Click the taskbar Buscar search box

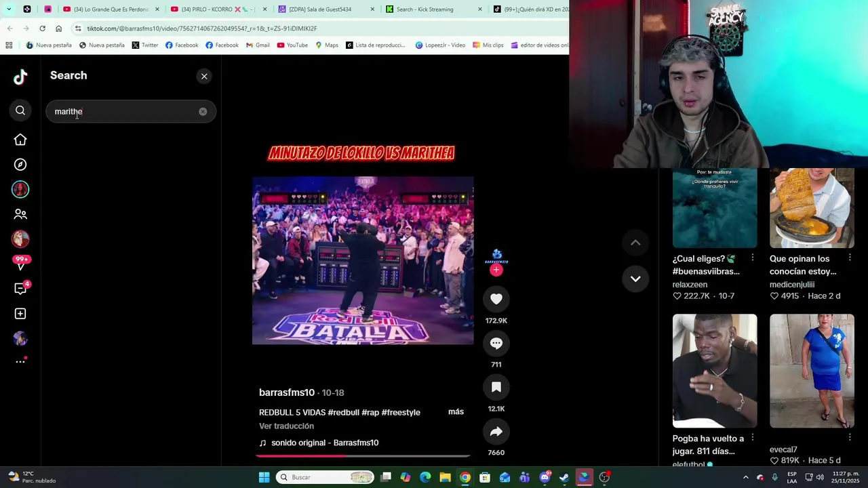[325, 477]
